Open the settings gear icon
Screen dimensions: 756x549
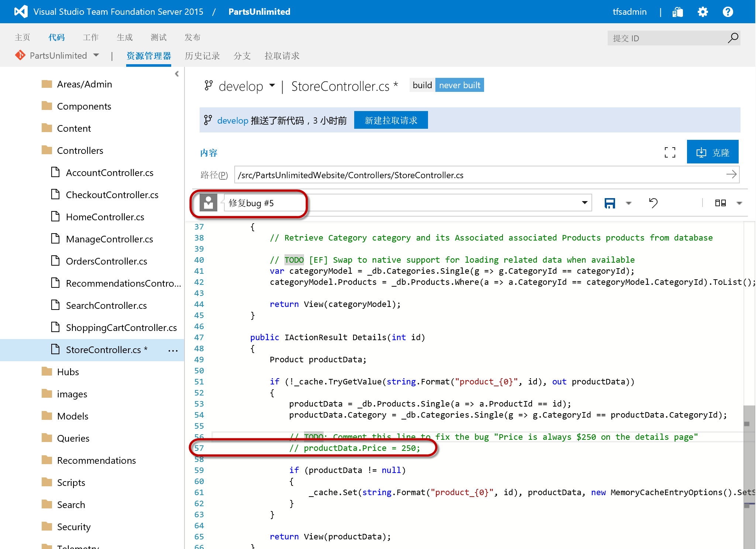pyautogui.click(x=703, y=12)
